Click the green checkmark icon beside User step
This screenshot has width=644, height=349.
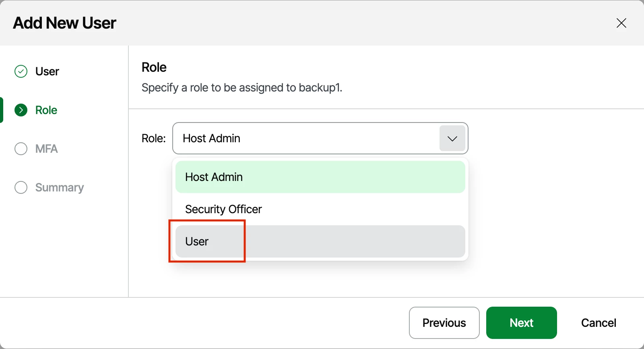click(21, 71)
